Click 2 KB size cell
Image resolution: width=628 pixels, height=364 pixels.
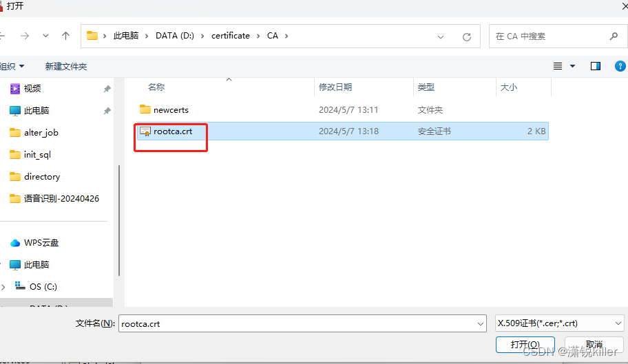click(x=536, y=131)
